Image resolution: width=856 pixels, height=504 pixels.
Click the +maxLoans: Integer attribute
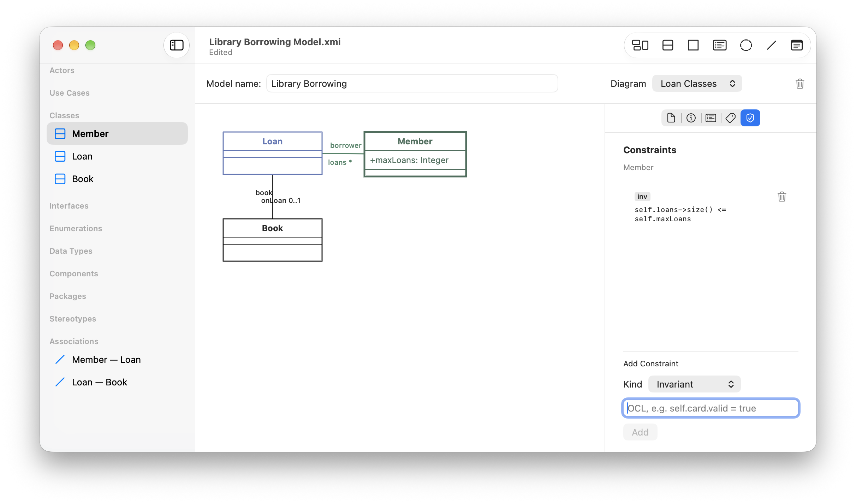point(409,160)
